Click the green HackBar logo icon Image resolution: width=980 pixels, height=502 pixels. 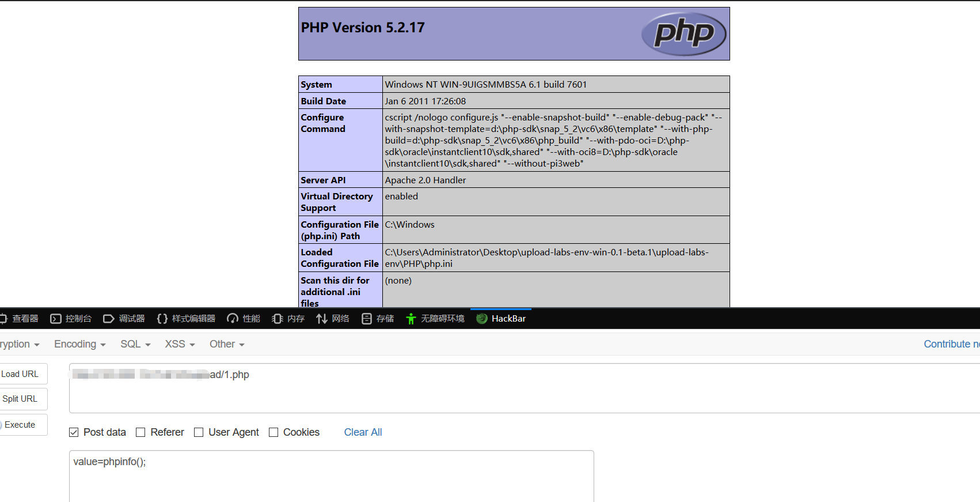482,319
